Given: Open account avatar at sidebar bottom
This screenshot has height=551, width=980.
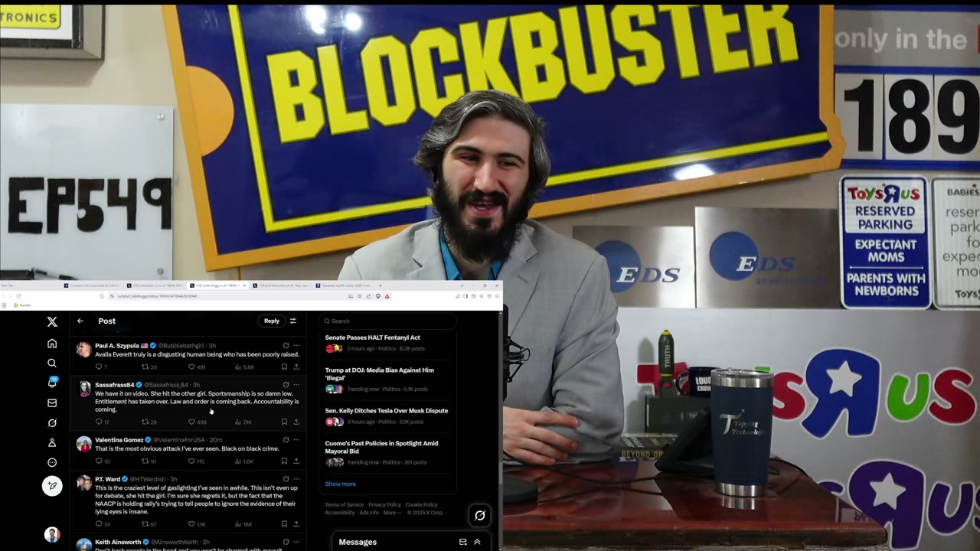Looking at the screenshot, I should [x=52, y=534].
